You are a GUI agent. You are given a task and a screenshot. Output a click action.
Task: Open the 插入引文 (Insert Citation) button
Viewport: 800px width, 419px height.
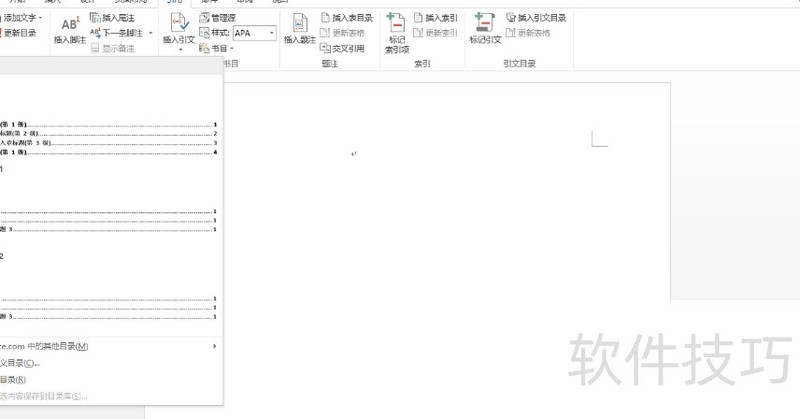pyautogui.click(x=179, y=33)
